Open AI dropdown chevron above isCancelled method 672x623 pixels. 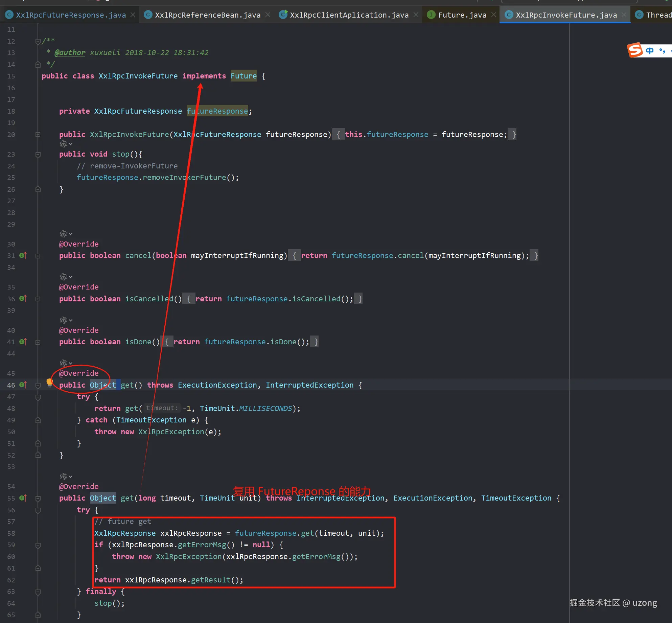pos(70,277)
